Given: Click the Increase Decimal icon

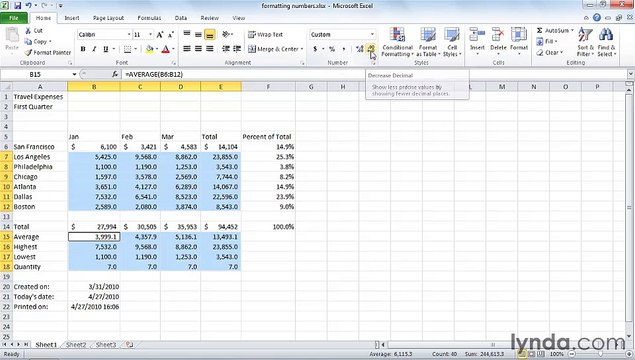Looking at the screenshot, I should (x=359, y=49).
